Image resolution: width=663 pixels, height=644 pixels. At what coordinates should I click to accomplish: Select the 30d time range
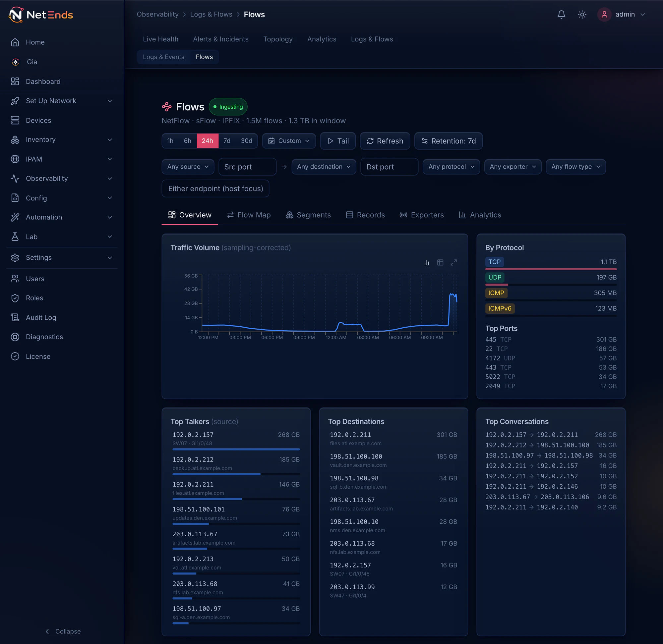click(x=246, y=141)
